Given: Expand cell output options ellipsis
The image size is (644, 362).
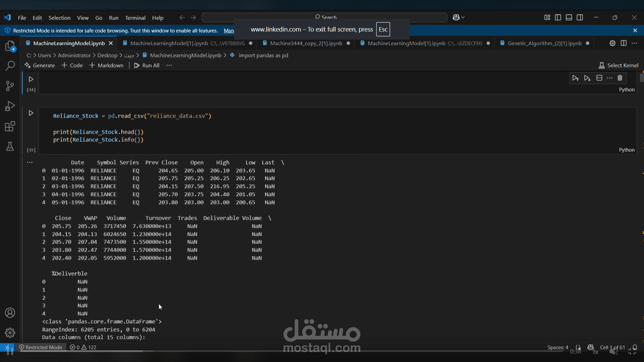Looking at the screenshot, I should pos(30,163).
